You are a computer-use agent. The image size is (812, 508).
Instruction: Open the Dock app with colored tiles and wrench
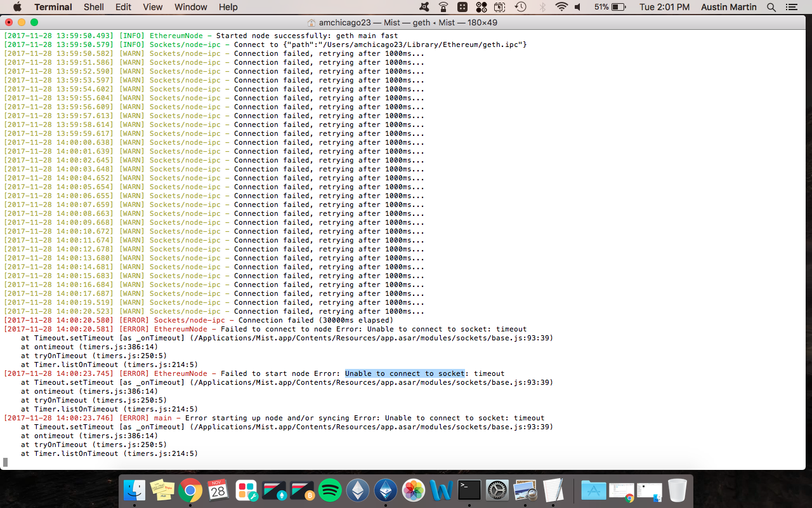(246, 490)
